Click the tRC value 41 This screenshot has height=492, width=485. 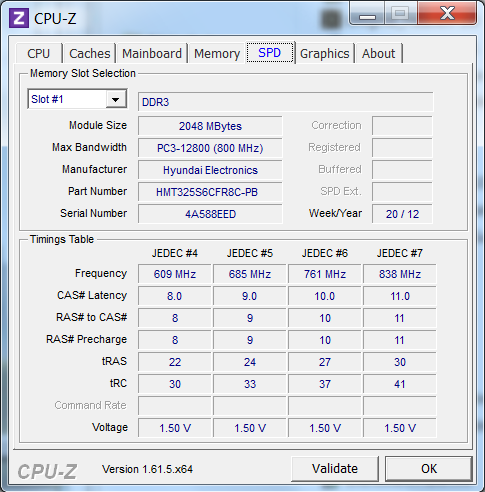[400, 384]
